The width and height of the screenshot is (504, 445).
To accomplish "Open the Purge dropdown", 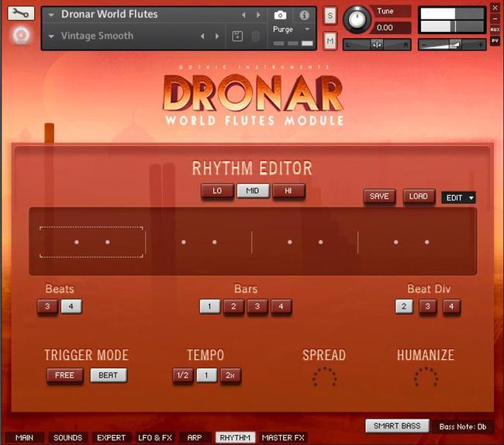I will tap(292, 29).
